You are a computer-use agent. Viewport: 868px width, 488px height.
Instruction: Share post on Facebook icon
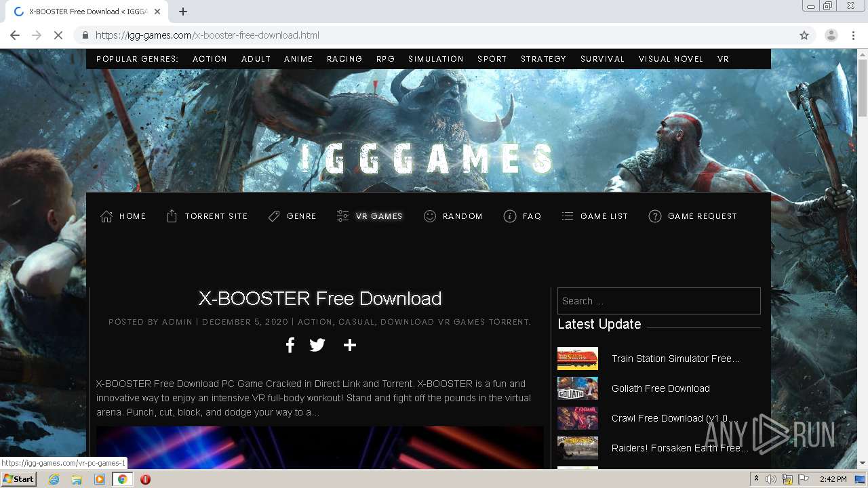pos(290,345)
